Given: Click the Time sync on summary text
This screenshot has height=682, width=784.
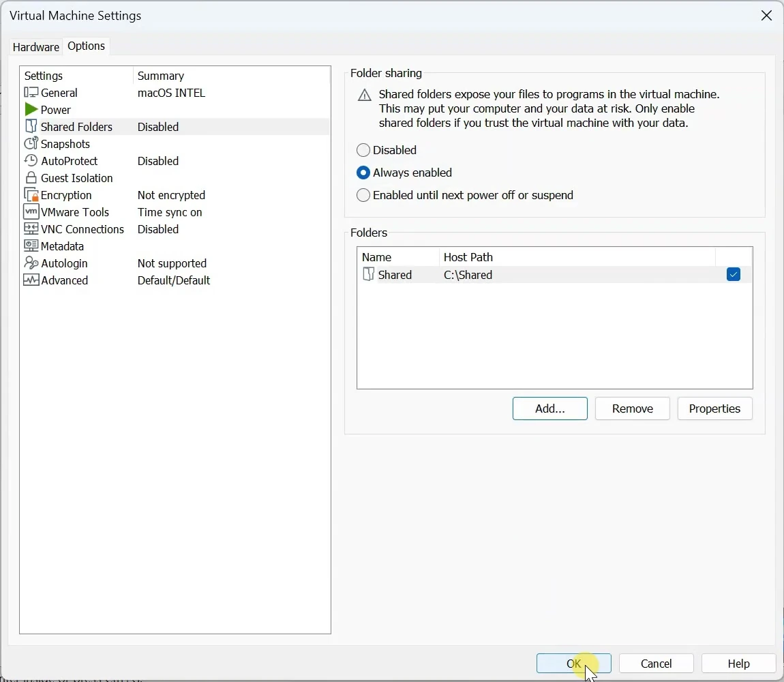Looking at the screenshot, I should click(x=170, y=211).
